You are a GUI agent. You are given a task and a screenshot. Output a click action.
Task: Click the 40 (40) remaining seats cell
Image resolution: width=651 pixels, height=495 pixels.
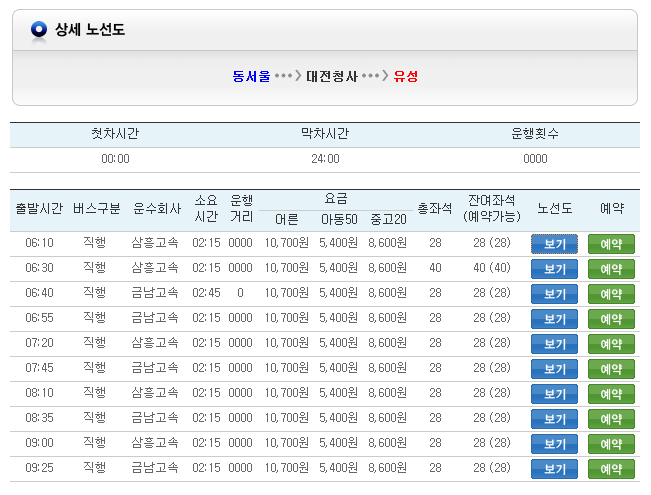pyautogui.click(x=492, y=268)
